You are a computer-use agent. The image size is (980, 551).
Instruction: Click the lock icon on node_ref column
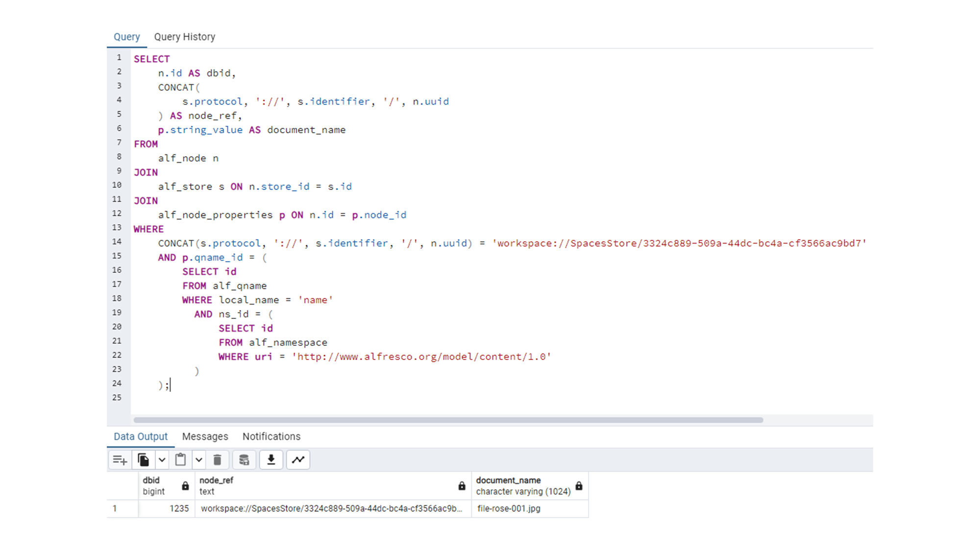462,486
